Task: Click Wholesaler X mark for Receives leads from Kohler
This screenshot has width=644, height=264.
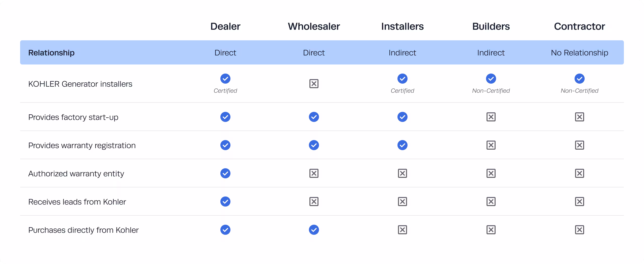Action: [314, 202]
